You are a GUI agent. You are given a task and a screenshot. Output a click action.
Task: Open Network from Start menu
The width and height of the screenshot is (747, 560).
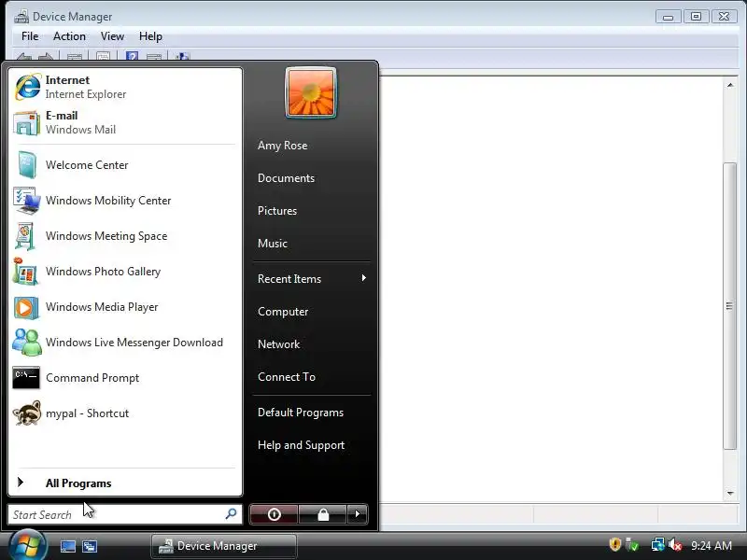278,343
